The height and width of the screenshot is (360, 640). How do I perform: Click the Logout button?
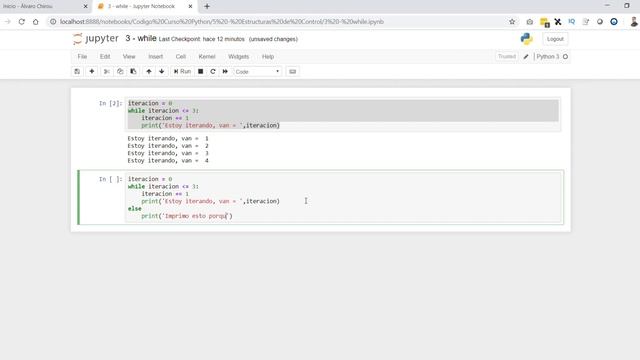click(555, 39)
